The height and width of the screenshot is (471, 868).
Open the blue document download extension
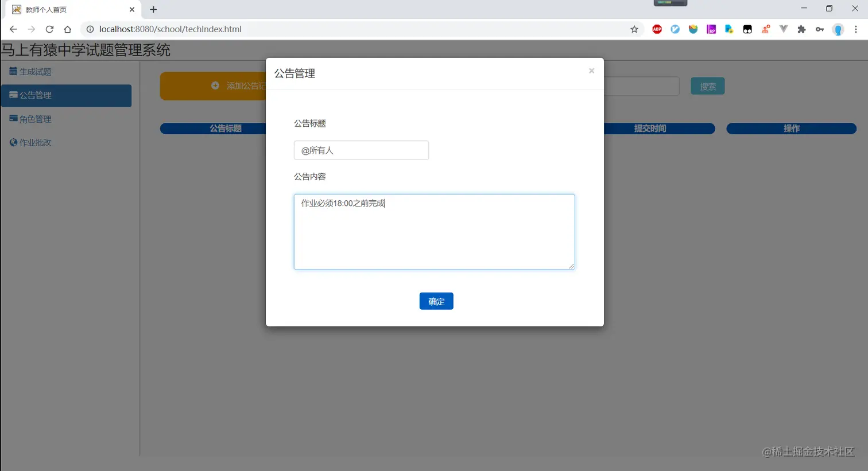coord(729,29)
